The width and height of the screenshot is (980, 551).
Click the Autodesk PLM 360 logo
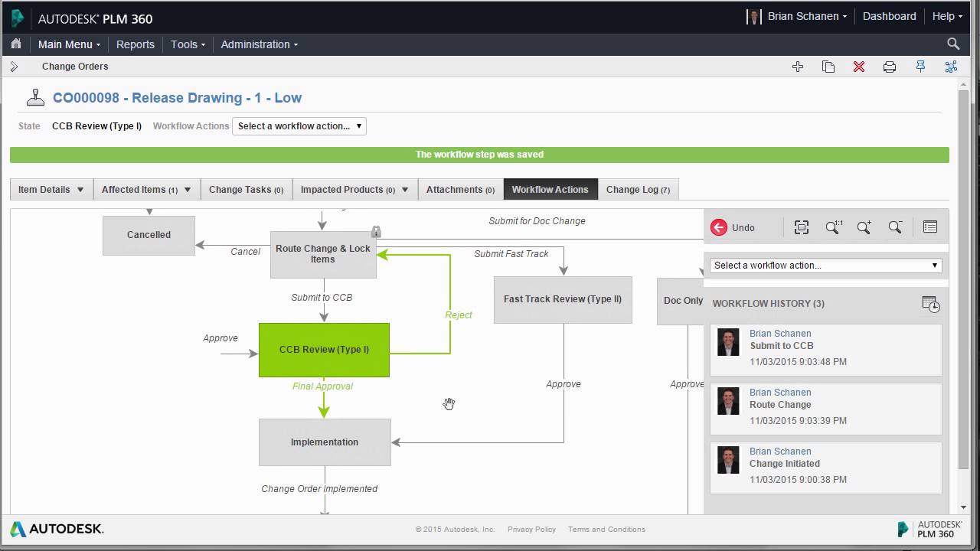coord(82,18)
